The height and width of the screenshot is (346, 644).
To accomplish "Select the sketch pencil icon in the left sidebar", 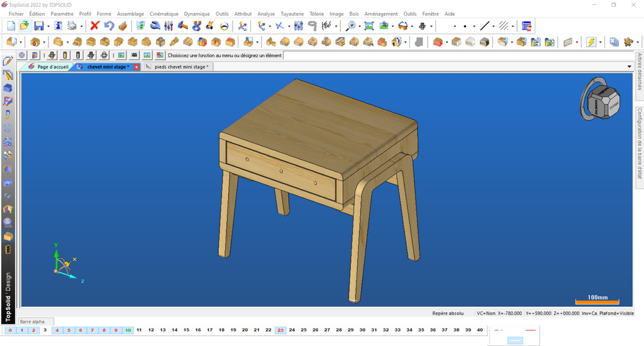I will click(8, 62).
